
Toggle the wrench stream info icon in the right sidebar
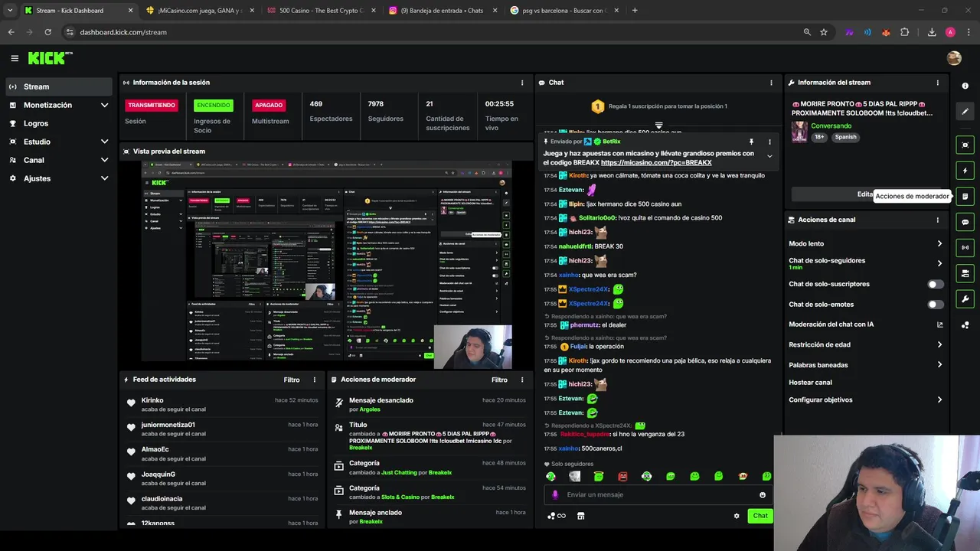click(x=965, y=299)
